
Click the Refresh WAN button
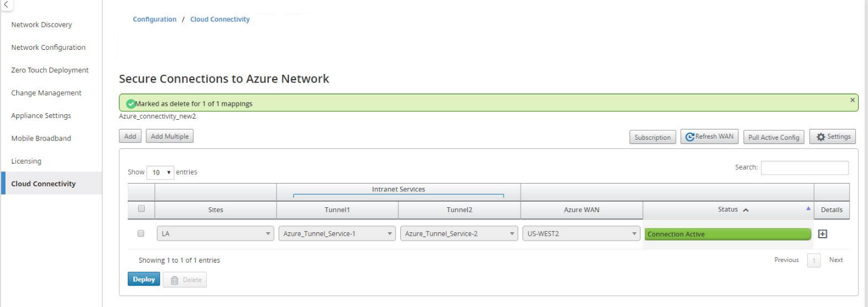click(x=709, y=137)
